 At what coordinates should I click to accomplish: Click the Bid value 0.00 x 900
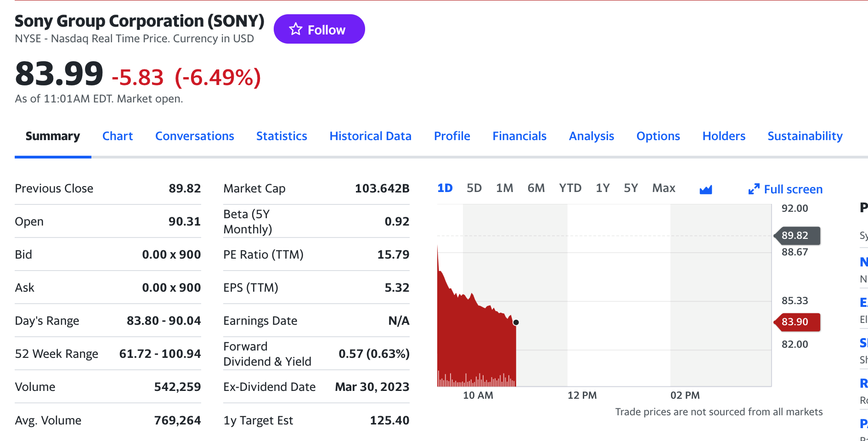click(171, 254)
